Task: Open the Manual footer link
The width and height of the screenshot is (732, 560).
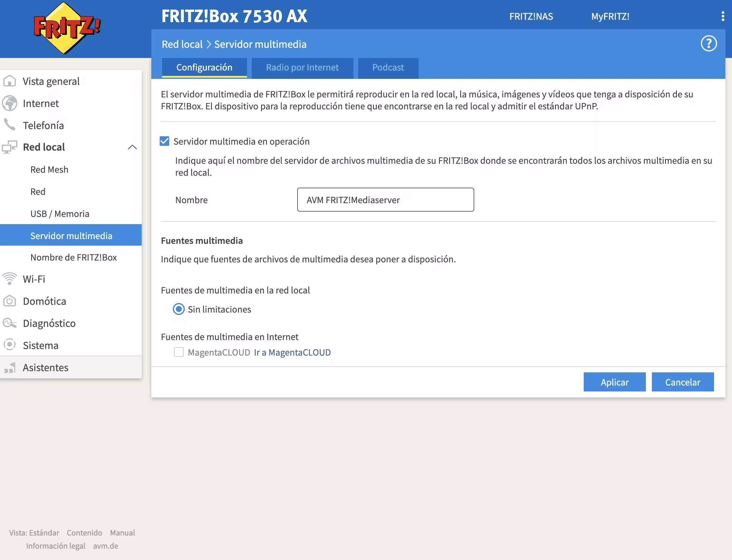Action: tap(122, 532)
